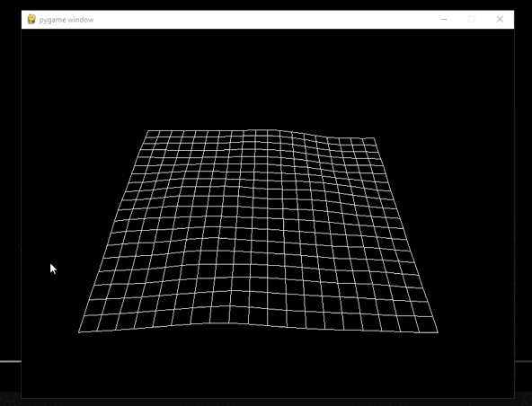The height and width of the screenshot is (406, 532).
Task: Close the pygame window
Action: 500,20
